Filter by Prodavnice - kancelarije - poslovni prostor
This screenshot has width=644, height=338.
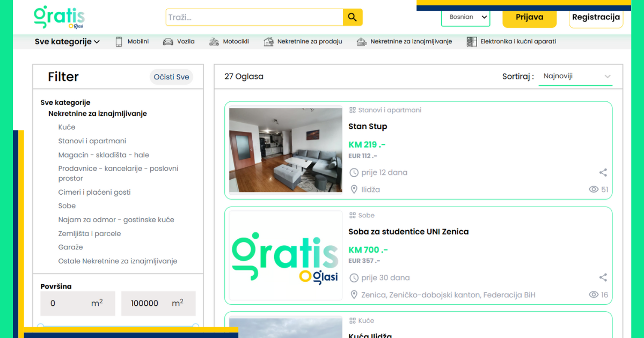point(118,173)
